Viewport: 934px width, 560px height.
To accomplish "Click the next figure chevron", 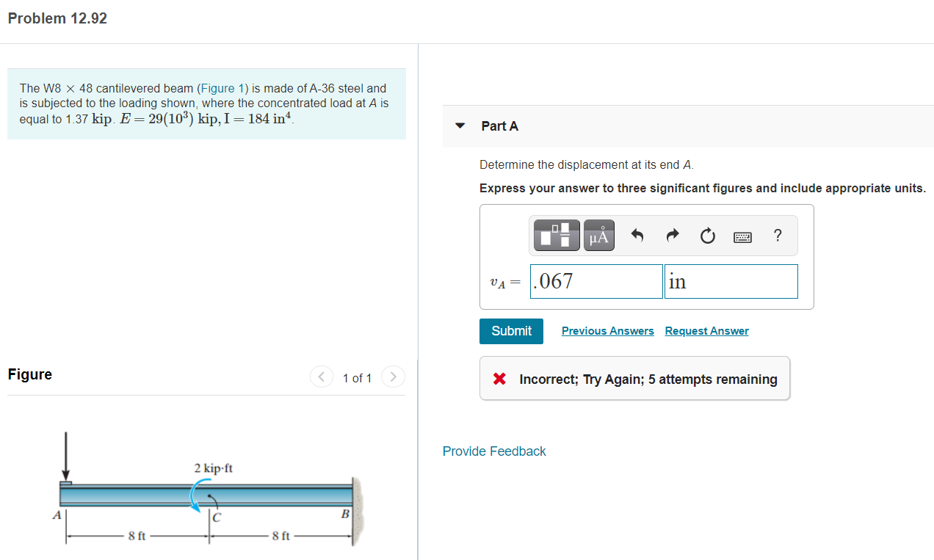I will click(x=393, y=377).
